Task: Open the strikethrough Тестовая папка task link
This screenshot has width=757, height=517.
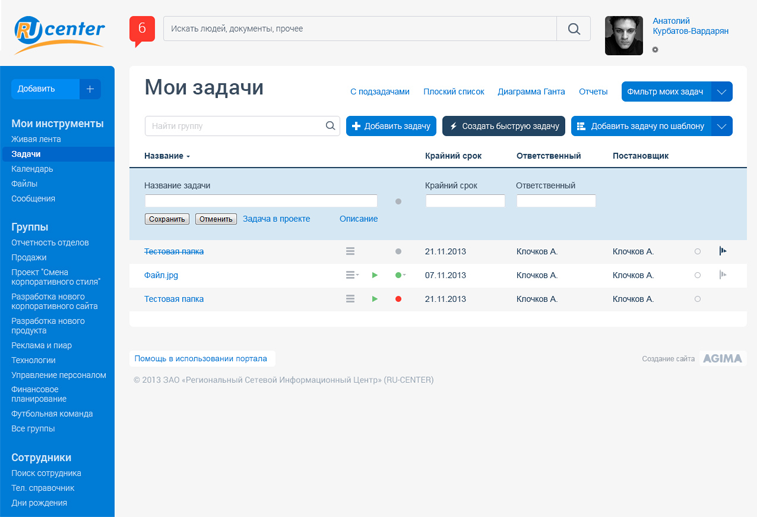Action: tap(174, 252)
